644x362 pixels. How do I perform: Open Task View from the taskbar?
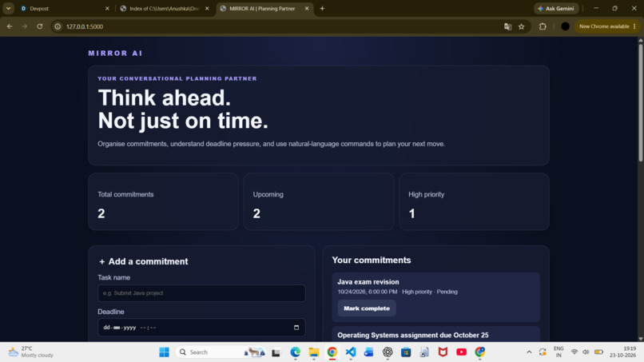(x=276, y=352)
